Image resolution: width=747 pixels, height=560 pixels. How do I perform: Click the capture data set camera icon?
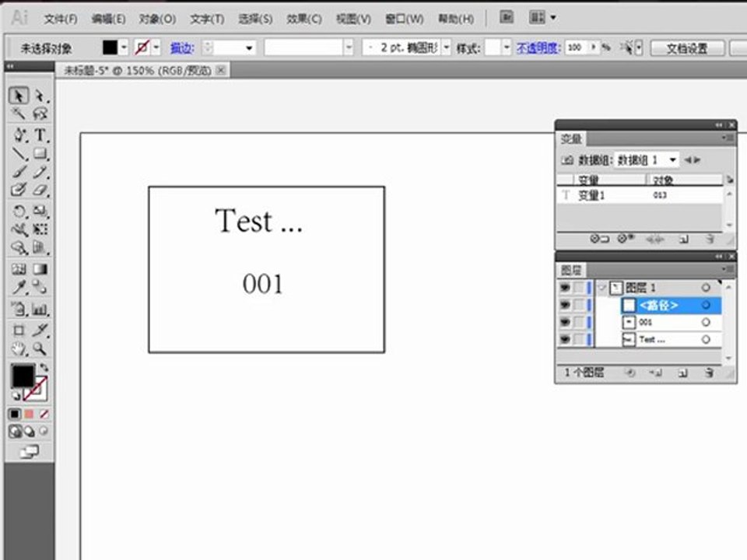click(567, 160)
